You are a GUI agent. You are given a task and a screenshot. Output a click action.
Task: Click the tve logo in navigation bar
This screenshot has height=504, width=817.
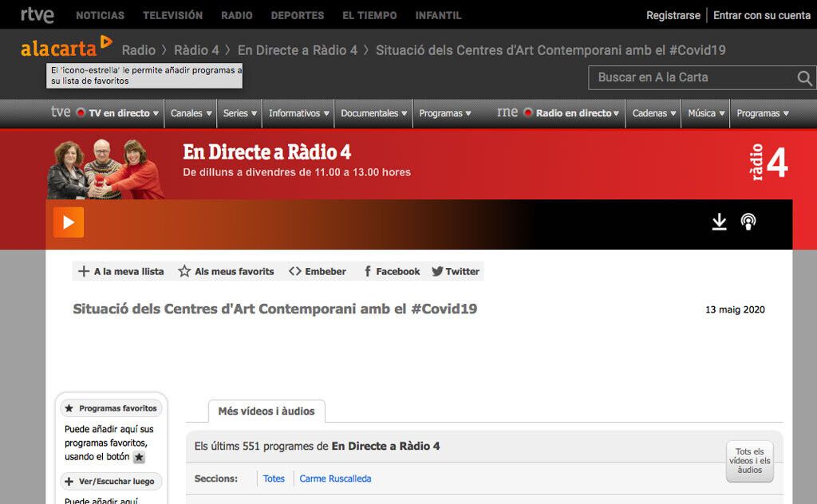[x=61, y=112]
